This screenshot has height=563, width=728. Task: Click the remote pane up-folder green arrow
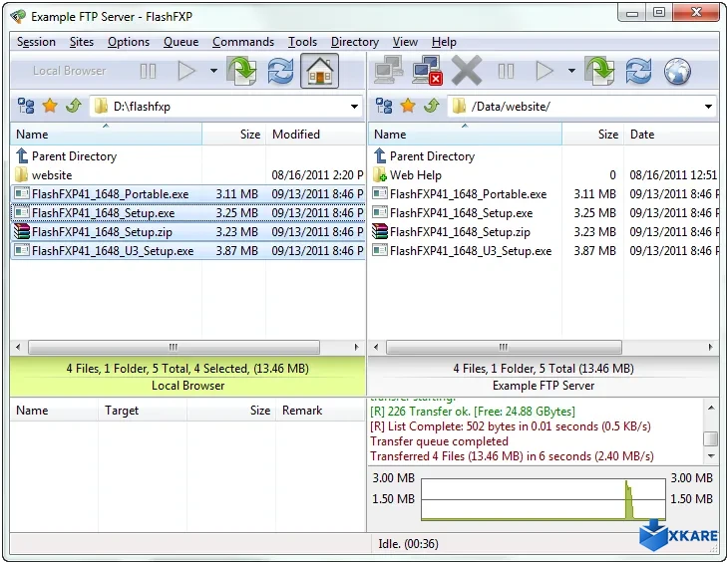[x=430, y=107]
